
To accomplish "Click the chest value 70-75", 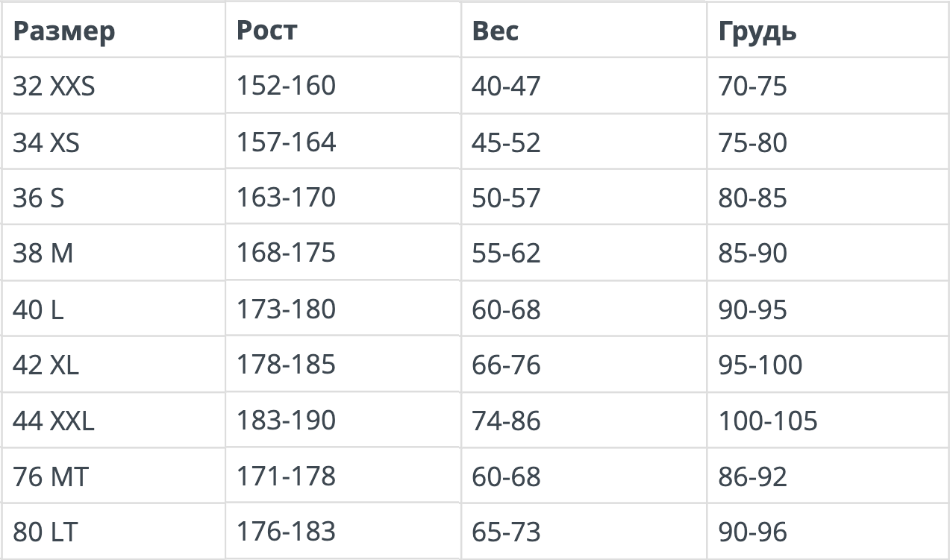I will 753,86.
